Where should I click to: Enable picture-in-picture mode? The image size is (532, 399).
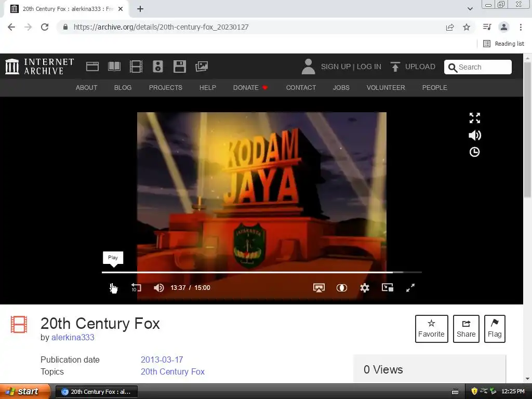388,288
